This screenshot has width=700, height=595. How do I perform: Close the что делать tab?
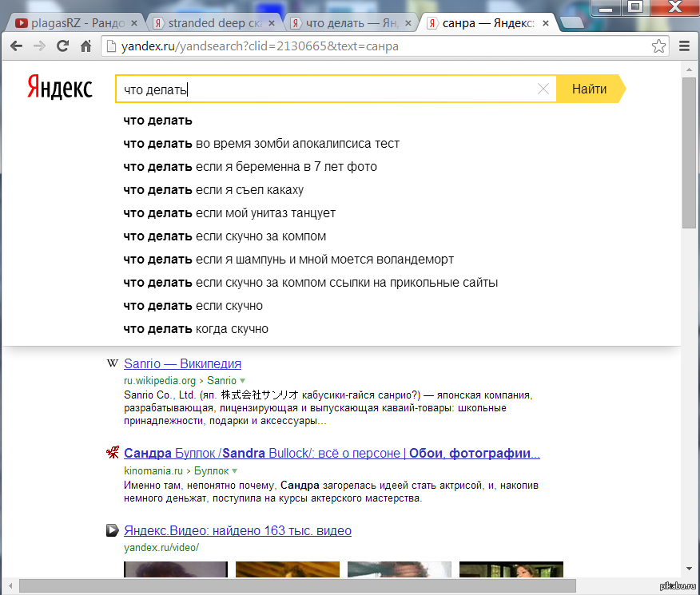click(x=408, y=23)
